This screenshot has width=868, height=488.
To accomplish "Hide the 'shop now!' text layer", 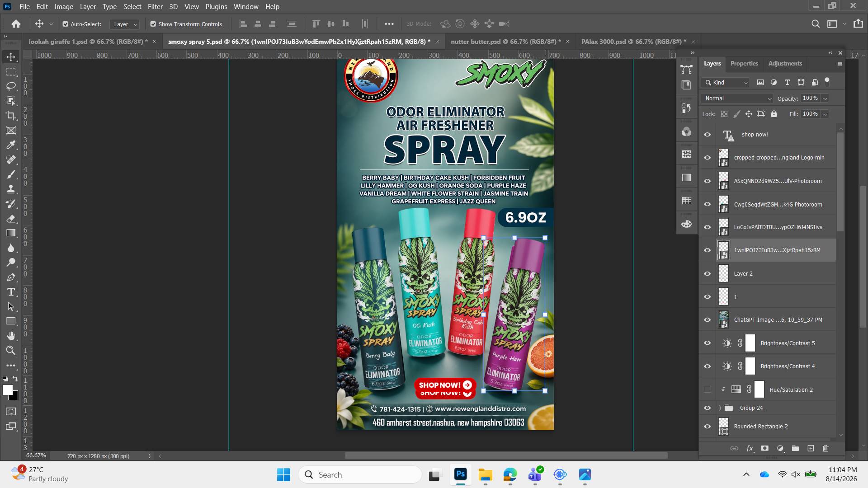I will click(x=708, y=135).
